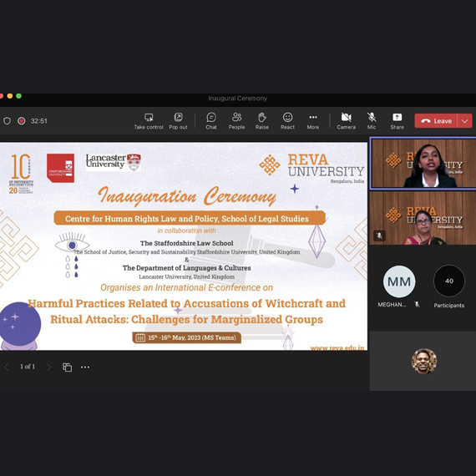
Task: Open the React emoji menu
Action: (287, 121)
